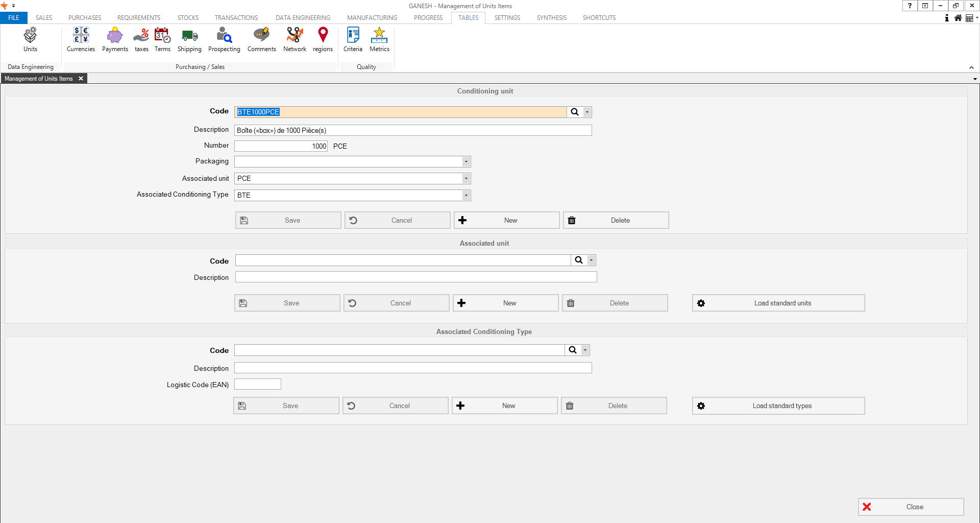This screenshot has width=980, height=523.
Task: Open the Currencies tool
Action: coord(81,40)
